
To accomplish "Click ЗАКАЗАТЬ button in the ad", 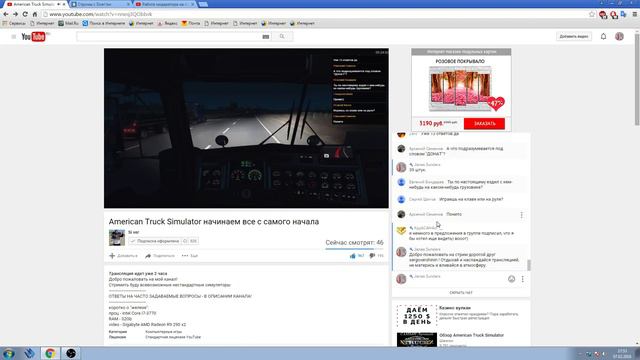I will [x=484, y=123].
